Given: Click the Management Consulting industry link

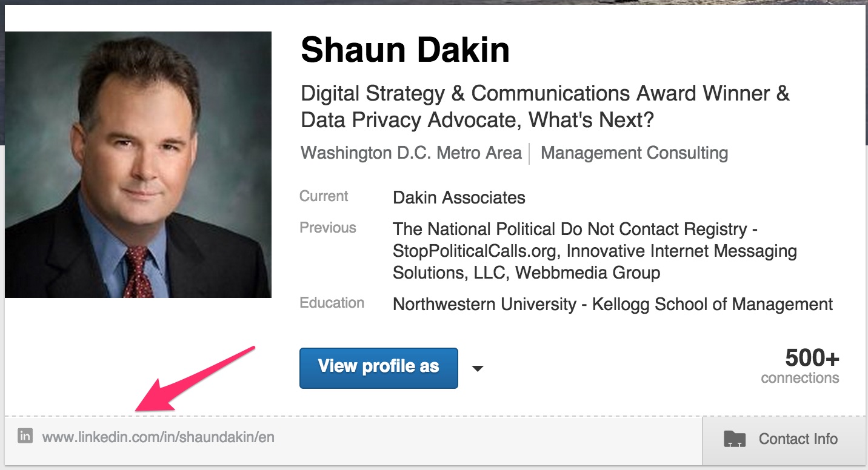Looking at the screenshot, I should coord(634,153).
